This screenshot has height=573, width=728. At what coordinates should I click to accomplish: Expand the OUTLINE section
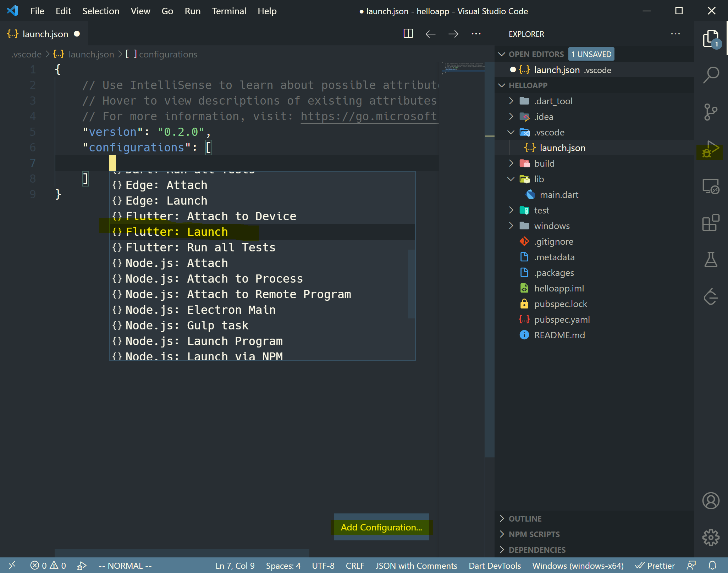point(525,518)
